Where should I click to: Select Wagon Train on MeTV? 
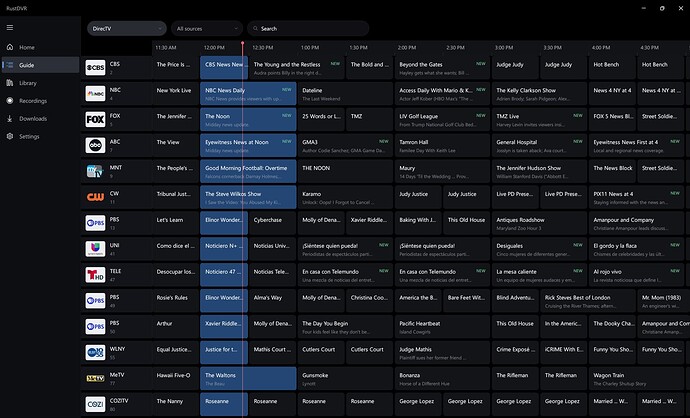click(x=636, y=378)
